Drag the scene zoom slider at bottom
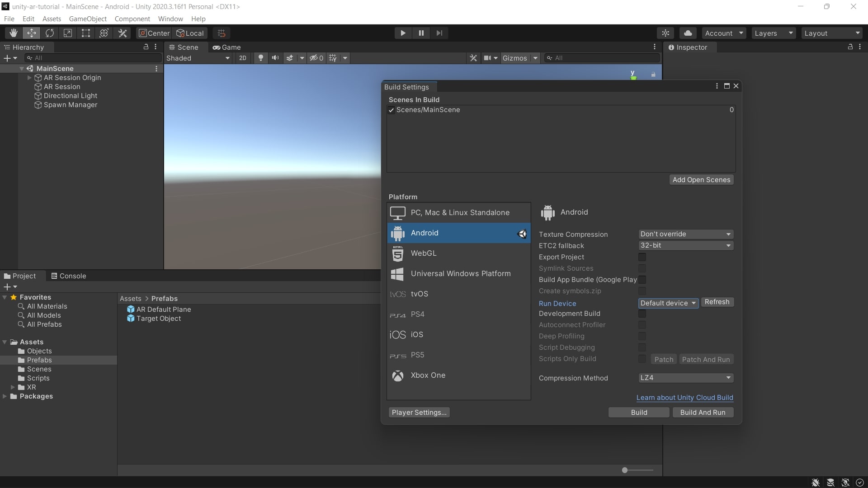 click(624, 470)
